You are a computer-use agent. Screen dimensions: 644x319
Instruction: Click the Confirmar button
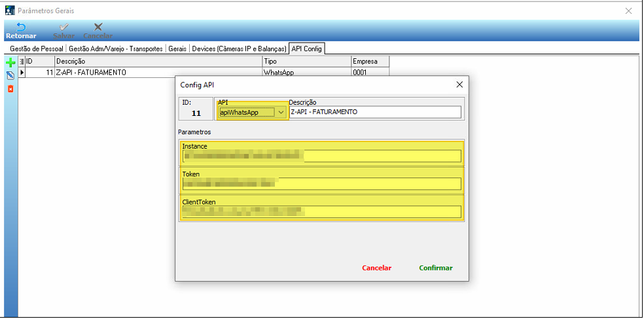click(436, 268)
